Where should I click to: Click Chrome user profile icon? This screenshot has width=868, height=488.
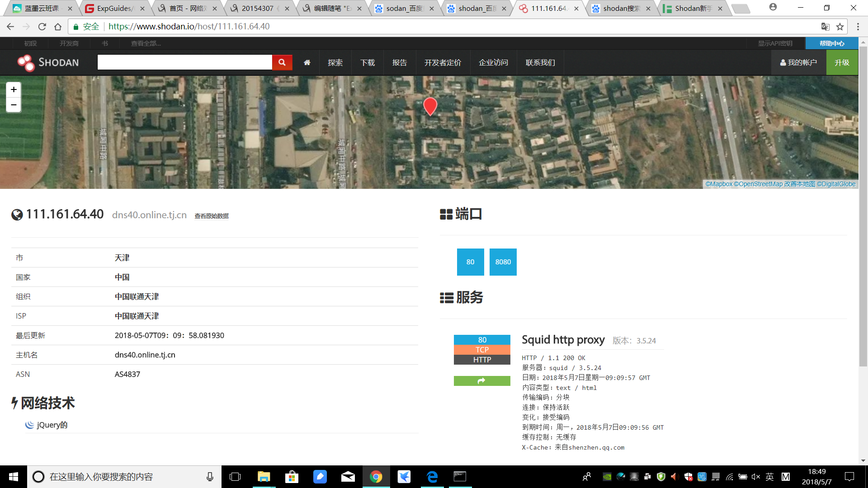[x=773, y=7]
